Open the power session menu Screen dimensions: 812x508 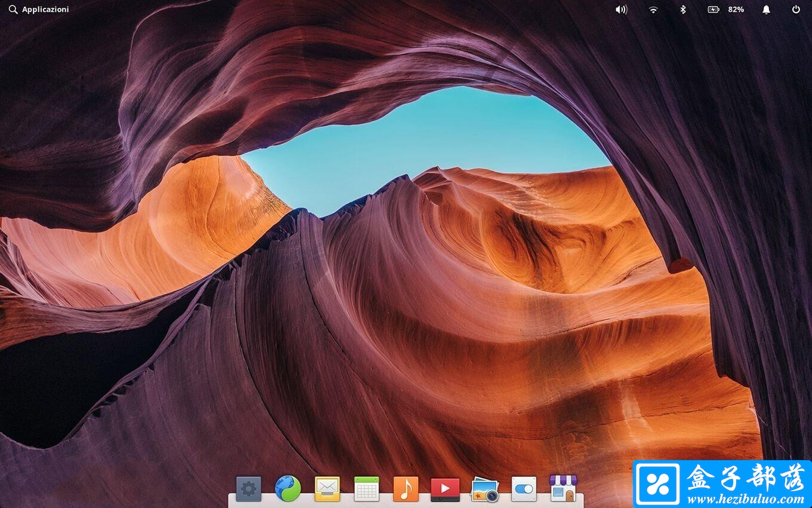tap(796, 10)
